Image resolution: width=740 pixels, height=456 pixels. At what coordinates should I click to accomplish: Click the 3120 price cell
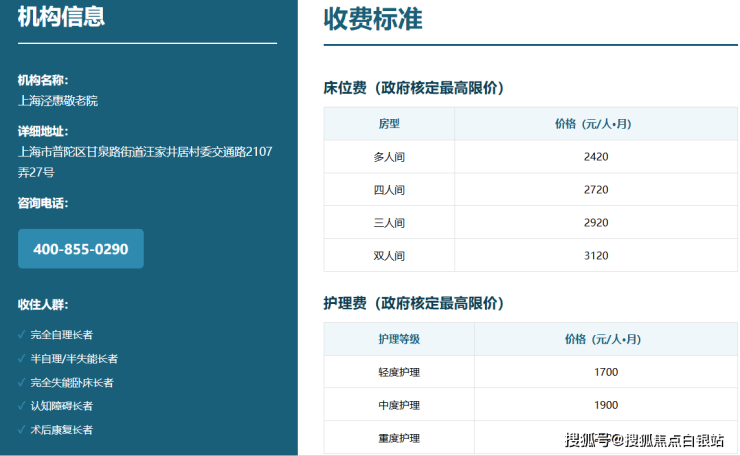tap(596, 255)
